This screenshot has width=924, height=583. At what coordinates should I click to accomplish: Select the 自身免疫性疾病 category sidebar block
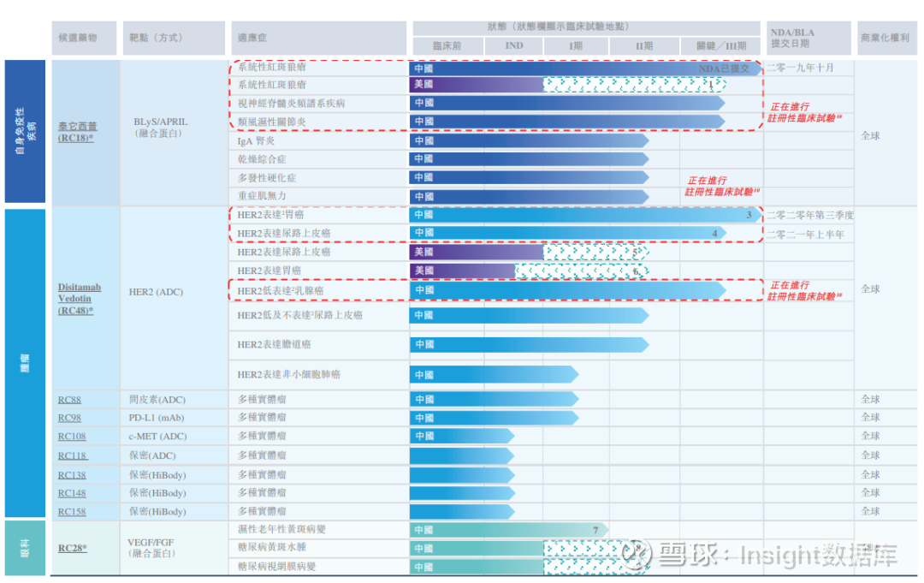pyautogui.click(x=26, y=131)
